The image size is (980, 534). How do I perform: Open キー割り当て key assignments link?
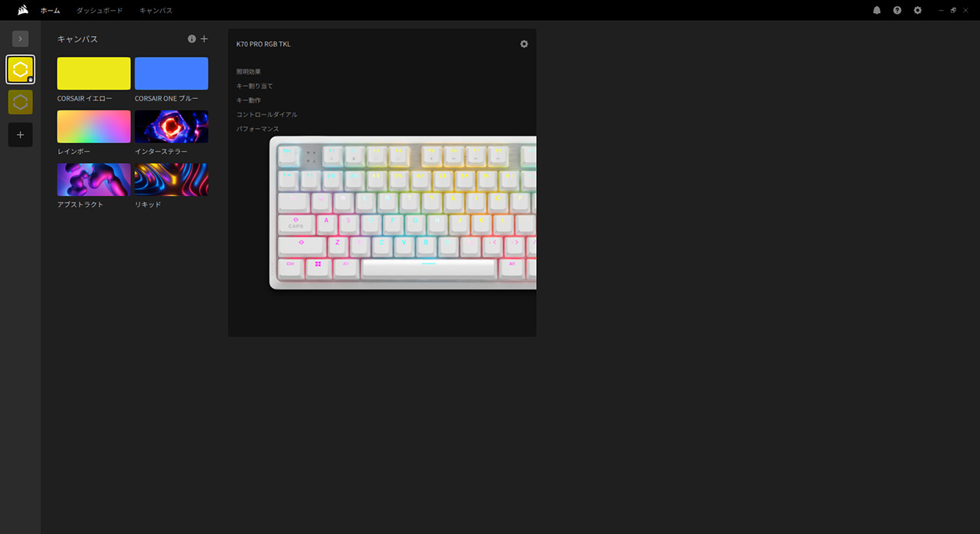254,86
